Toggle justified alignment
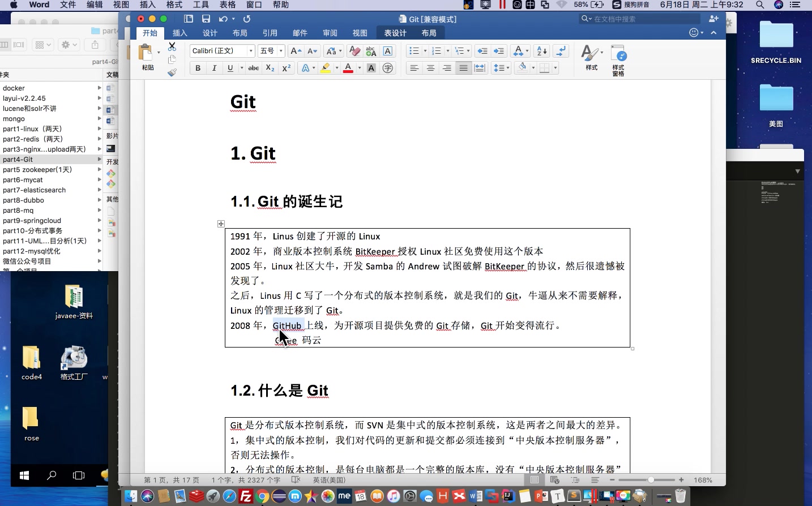Viewport: 812px width, 506px height. click(463, 68)
